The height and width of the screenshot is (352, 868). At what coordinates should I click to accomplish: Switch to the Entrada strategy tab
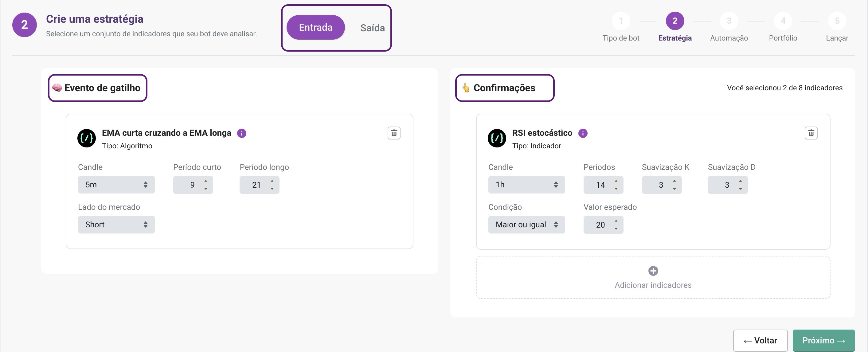(316, 27)
